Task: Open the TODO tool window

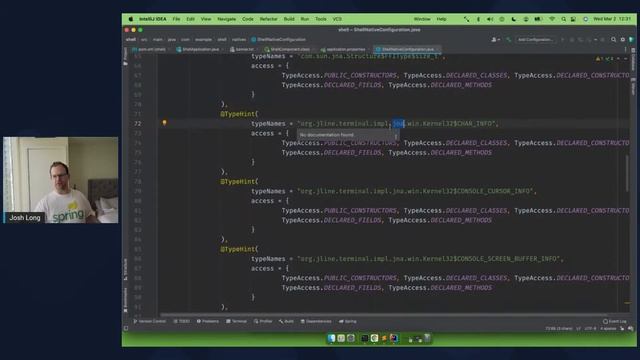Action: (x=182, y=322)
